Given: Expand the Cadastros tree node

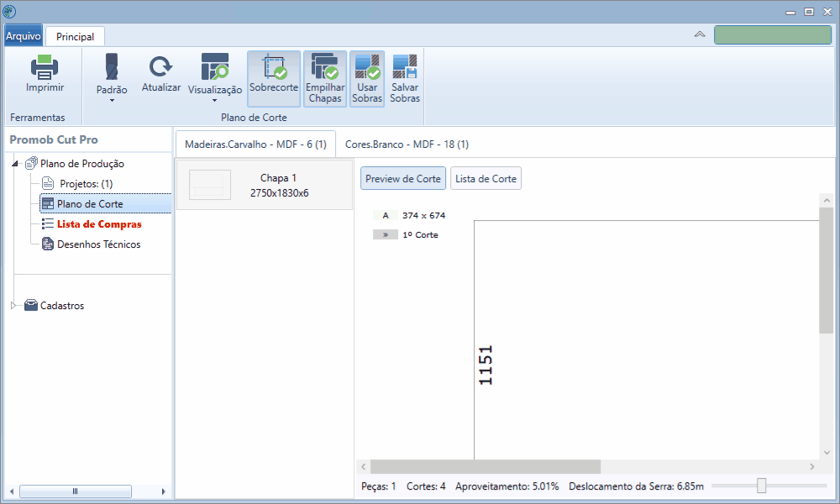Looking at the screenshot, I should pyautogui.click(x=14, y=305).
